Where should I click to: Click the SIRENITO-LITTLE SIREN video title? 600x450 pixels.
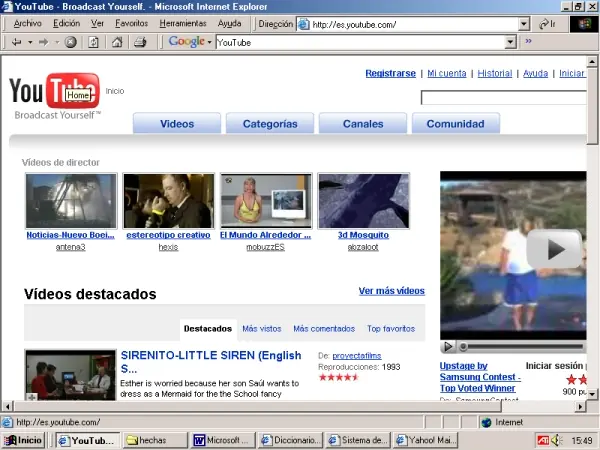coord(211,362)
